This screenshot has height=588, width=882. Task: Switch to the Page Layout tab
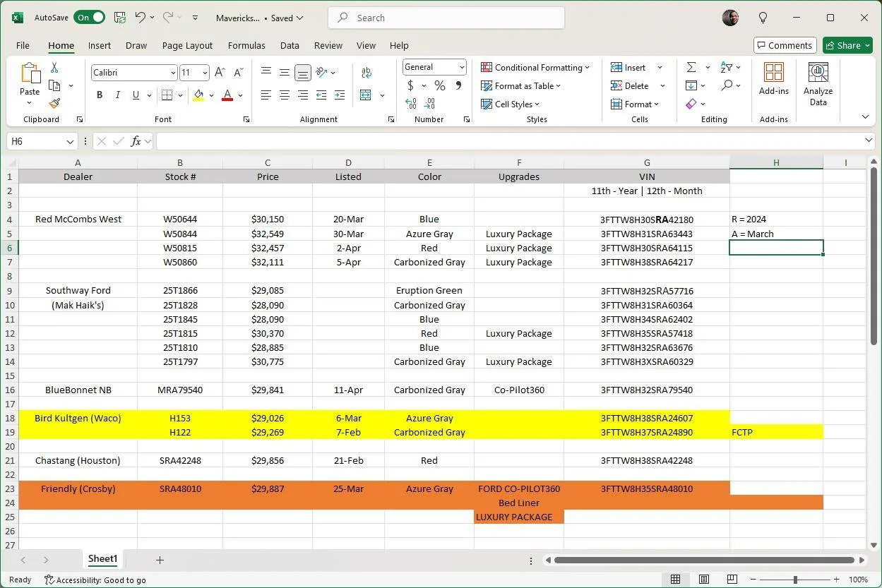[187, 45]
